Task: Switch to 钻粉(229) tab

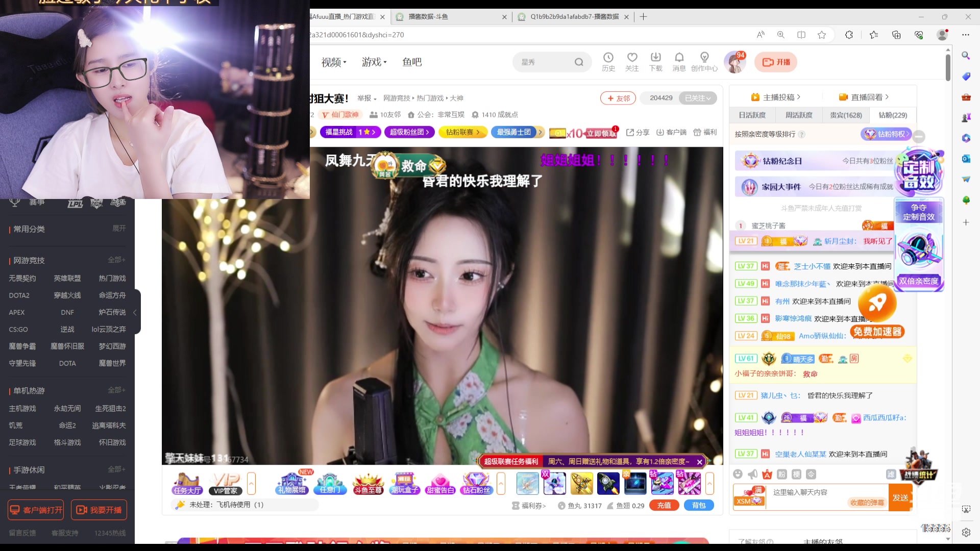Action: (893, 115)
